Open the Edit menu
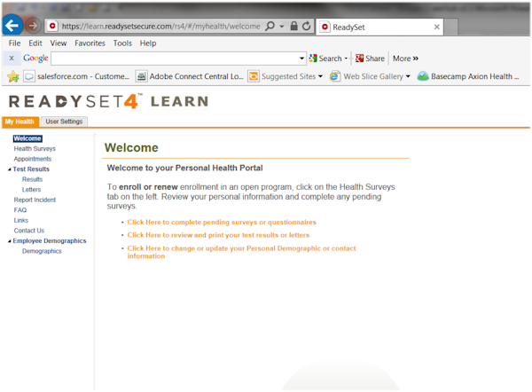Screen dimensions: 532x392 (x=35, y=43)
